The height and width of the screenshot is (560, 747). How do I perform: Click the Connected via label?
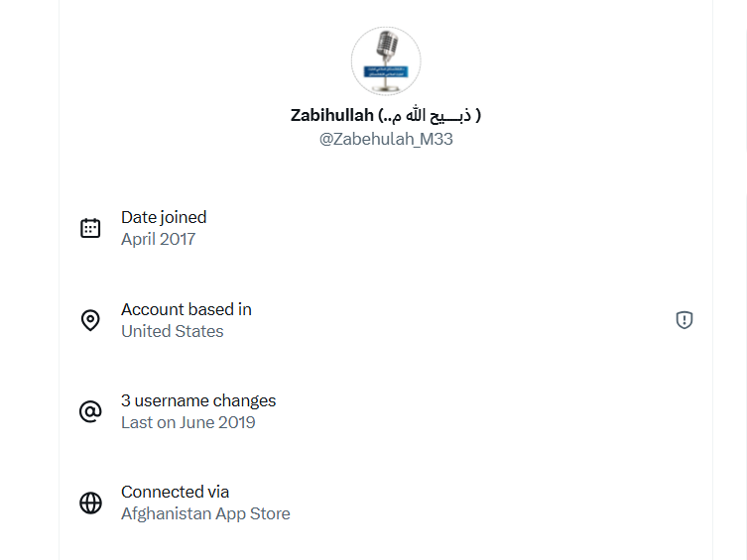[x=175, y=492]
